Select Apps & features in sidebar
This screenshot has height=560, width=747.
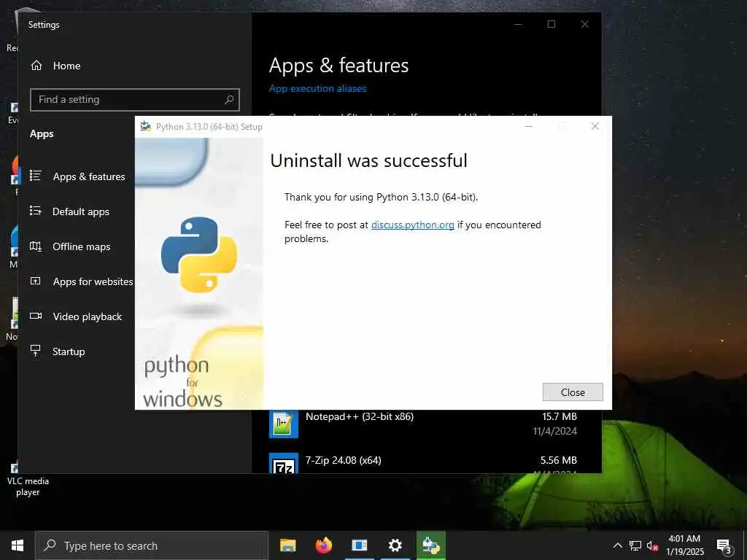(89, 176)
